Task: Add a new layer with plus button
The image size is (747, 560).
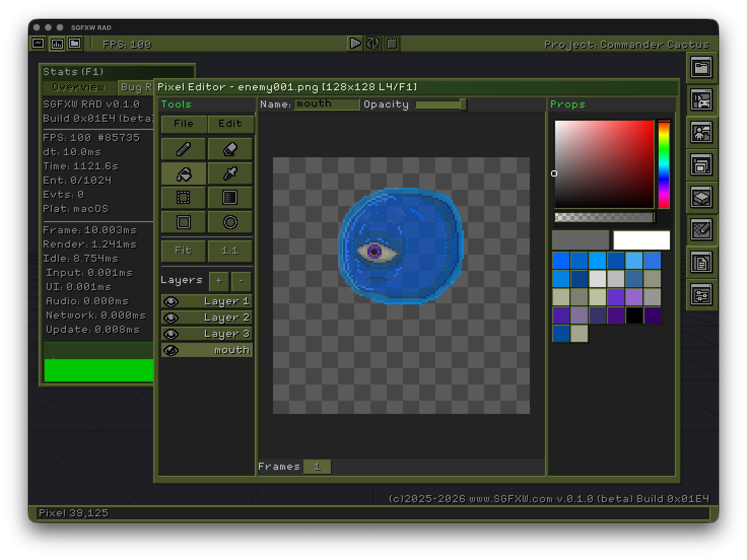Action: point(219,281)
